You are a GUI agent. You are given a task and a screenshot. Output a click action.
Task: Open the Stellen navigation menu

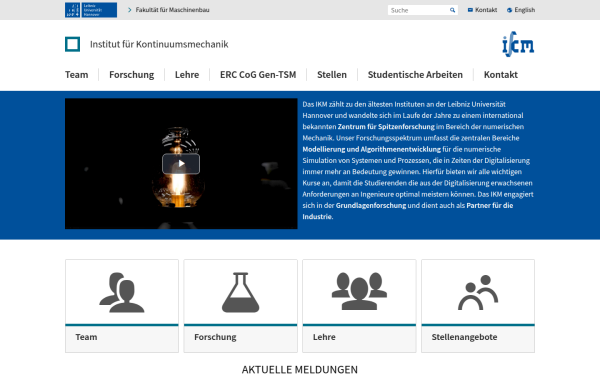(x=332, y=75)
